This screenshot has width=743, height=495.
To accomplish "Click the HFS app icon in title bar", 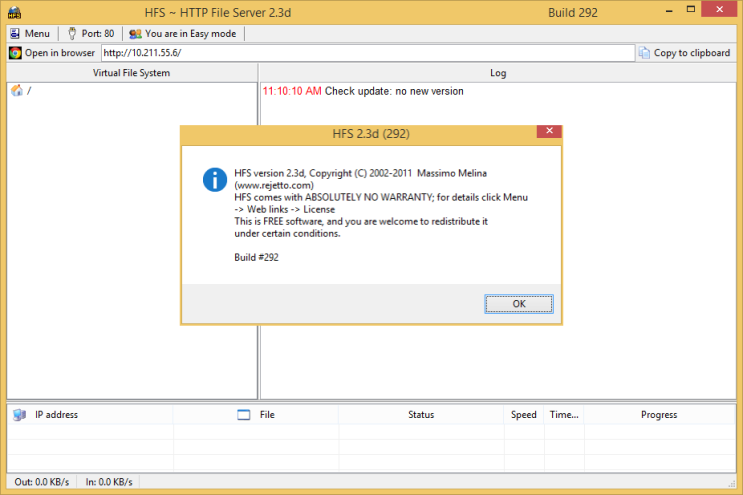I will pos(15,12).
